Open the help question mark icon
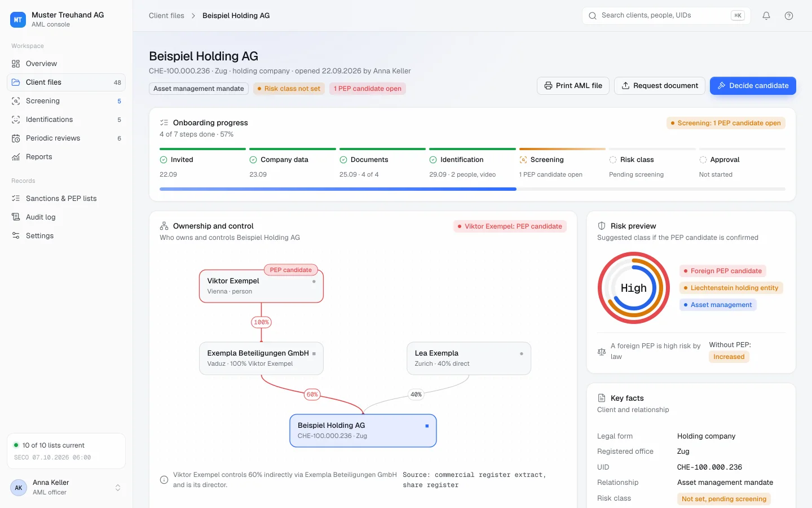Viewport: 812px width, 508px height. (x=789, y=16)
